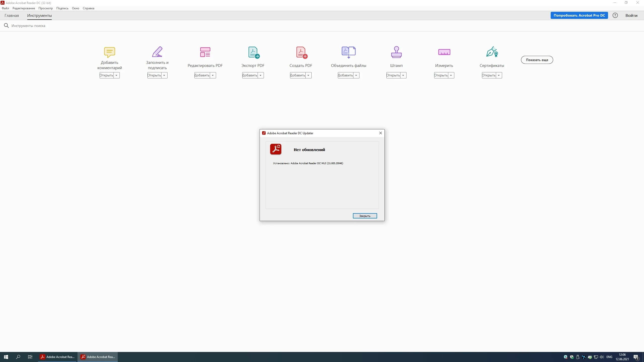The height and width of the screenshot is (362, 644).
Task: Click the search magnifier icon in tools search
Action: [x=6, y=26]
